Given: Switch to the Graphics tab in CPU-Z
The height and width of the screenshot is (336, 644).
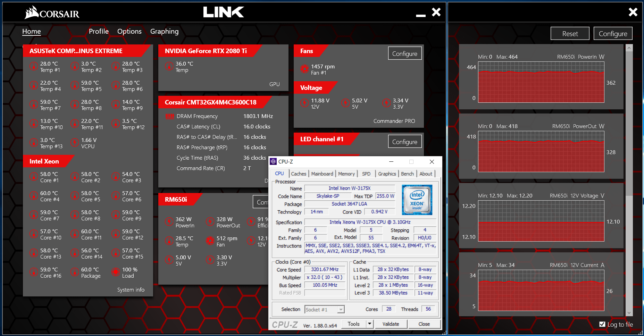Looking at the screenshot, I should tap(387, 174).
